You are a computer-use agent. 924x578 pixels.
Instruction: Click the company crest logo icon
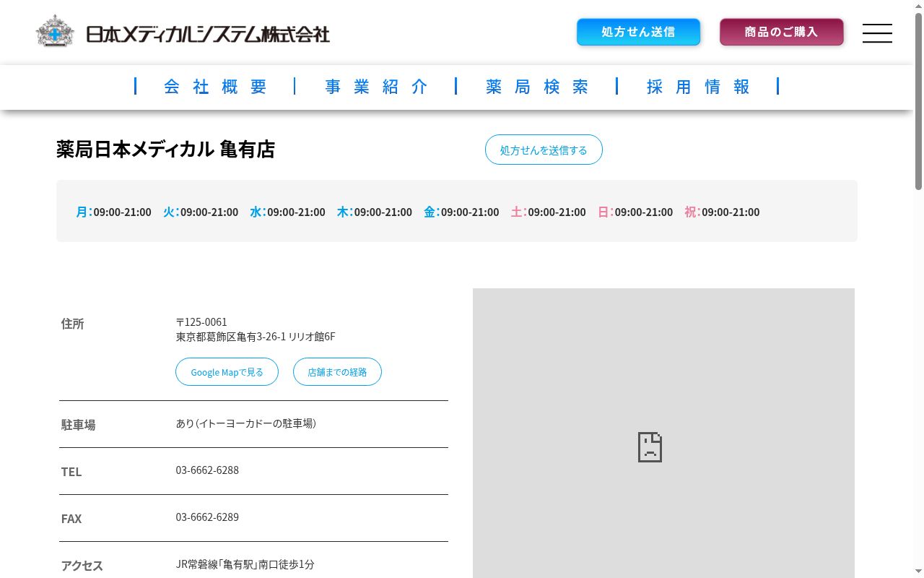click(56, 32)
